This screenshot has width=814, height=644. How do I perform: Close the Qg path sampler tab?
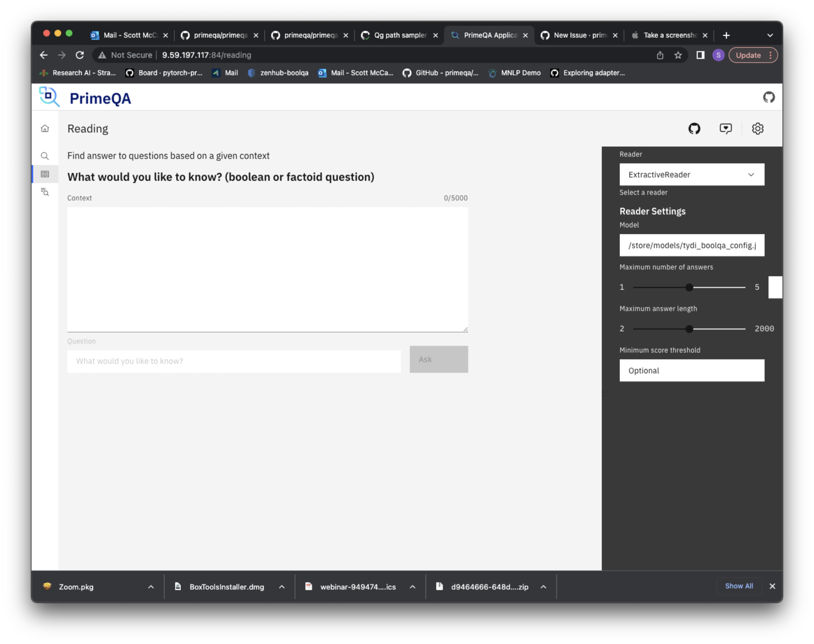coord(435,35)
